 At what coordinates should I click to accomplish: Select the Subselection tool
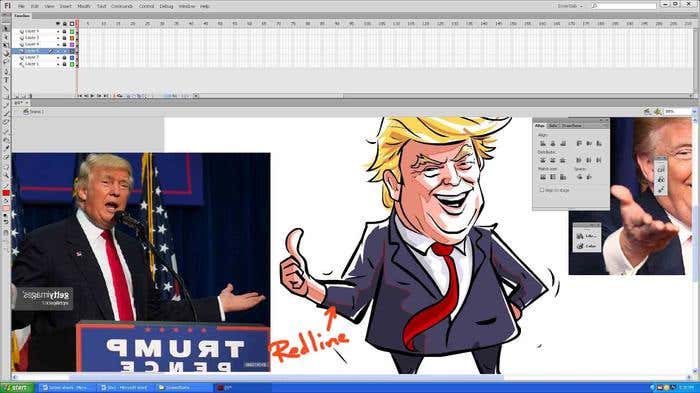[x=6, y=37]
